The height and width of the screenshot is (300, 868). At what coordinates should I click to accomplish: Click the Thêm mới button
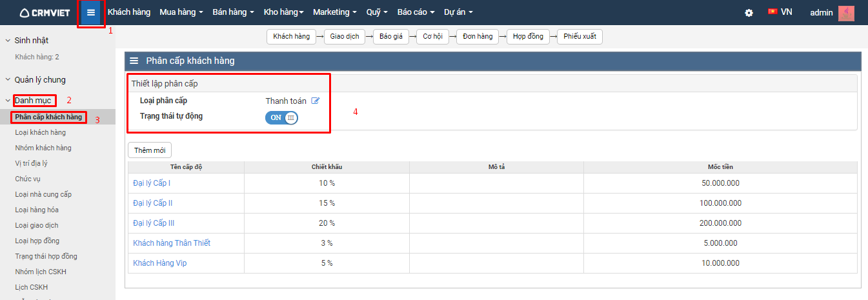tap(150, 150)
